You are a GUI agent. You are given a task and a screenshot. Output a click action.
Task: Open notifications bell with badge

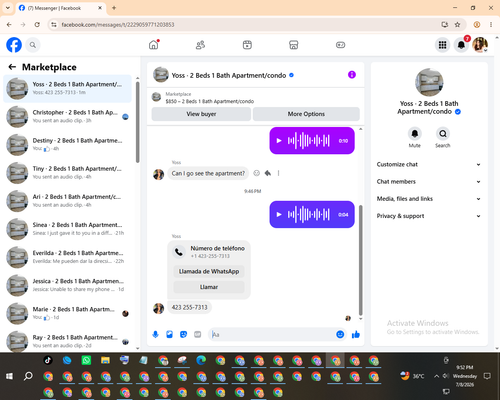(461, 45)
